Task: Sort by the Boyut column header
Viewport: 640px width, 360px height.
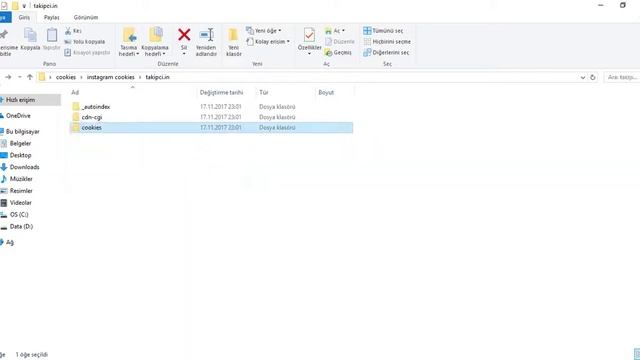Action: [326, 93]
